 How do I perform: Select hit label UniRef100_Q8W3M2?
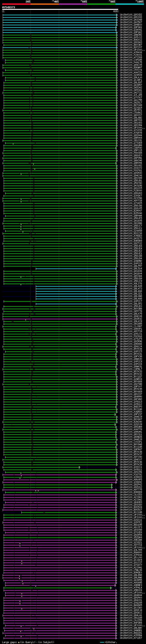[131, 35]
